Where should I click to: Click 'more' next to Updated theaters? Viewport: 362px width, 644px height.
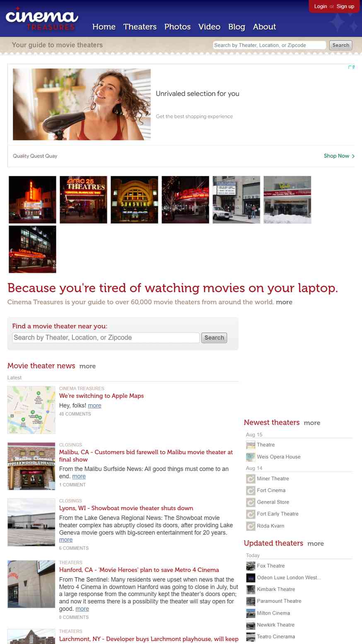(x=316, y=543)
